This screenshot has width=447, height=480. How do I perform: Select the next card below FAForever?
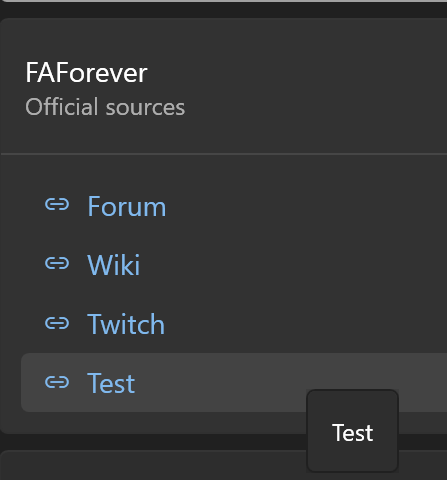click(x=153, y=465)
